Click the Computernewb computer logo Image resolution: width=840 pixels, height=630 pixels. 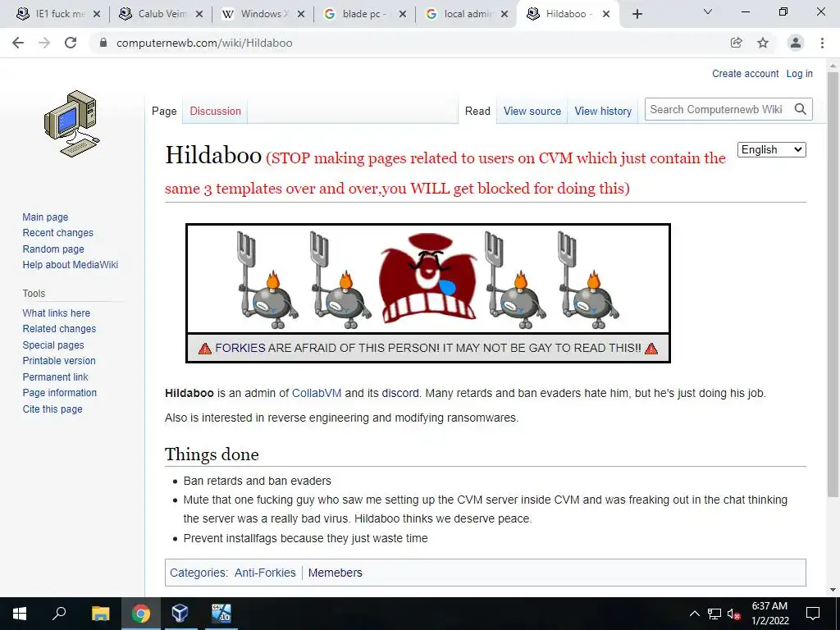(71, 123)
